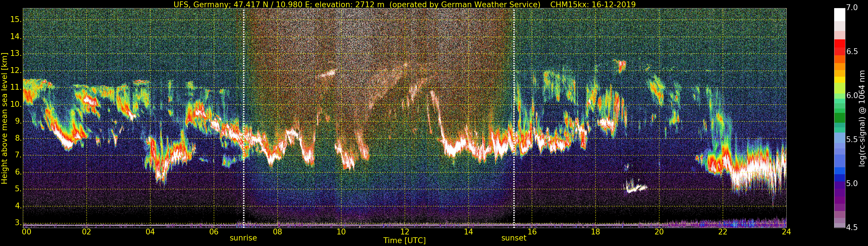868x246 pixels.
Task: Click the x-axis tick label '14'
Action: pyautogui.click(x=468, y=232)
